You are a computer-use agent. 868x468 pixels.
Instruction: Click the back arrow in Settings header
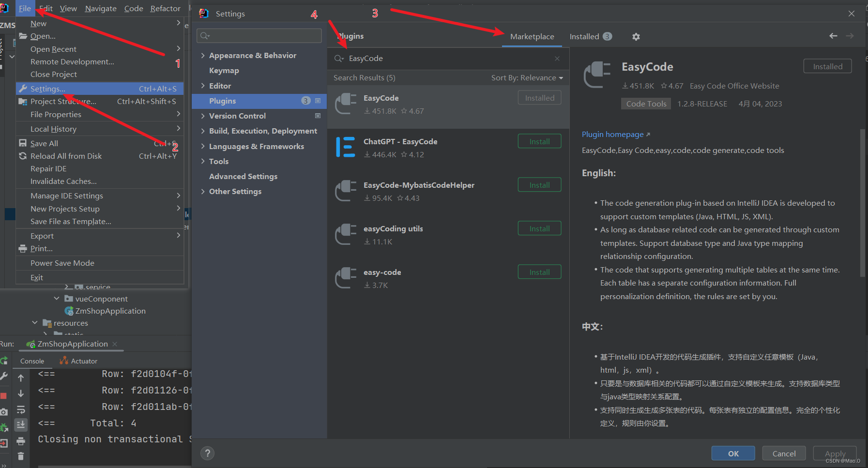[x=833, y=36]
